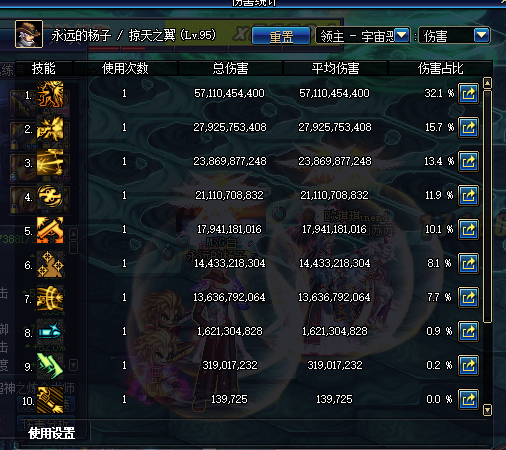This screenshot has width=506, height=450.
Task: Click the character portrait avatar
Action: (x=29, y=34)
